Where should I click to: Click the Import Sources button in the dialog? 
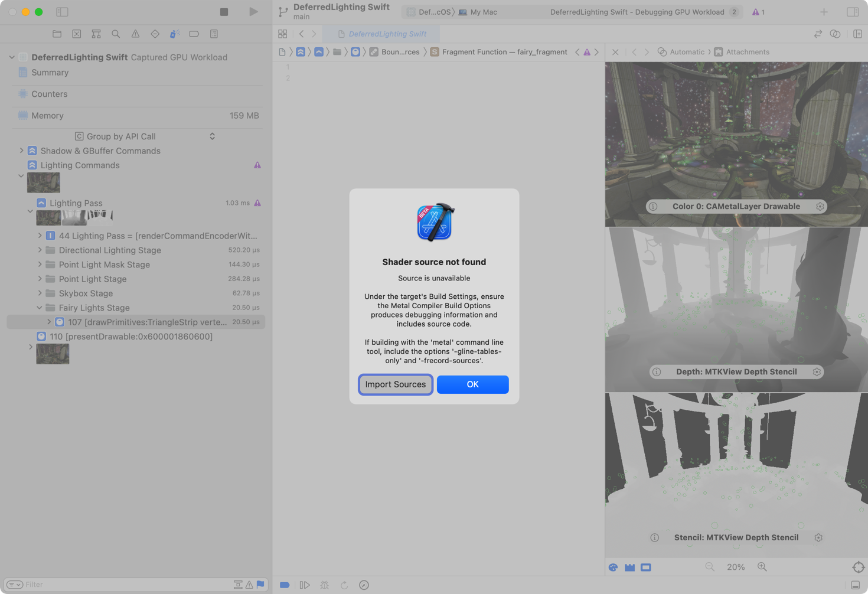click(395, 384)
